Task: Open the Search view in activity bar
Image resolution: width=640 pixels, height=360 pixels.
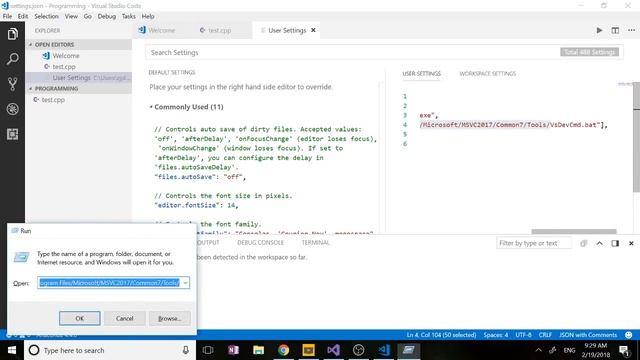Action: tap(12, 59)
